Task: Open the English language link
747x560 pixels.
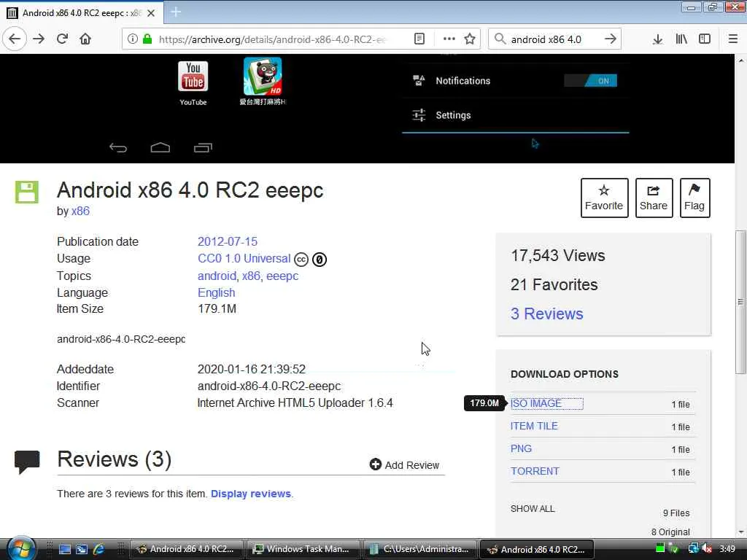Action: coord(216,293)
